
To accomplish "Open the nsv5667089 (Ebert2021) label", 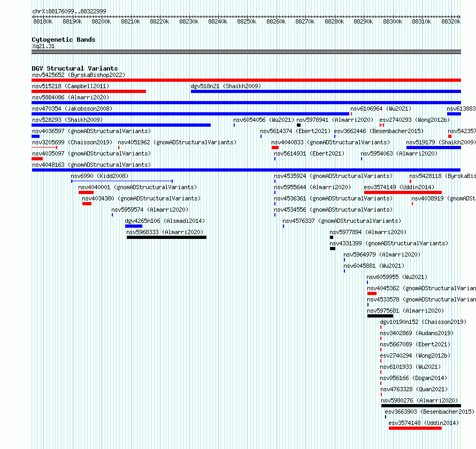I will pyautogui.click(x=415, y=344).
